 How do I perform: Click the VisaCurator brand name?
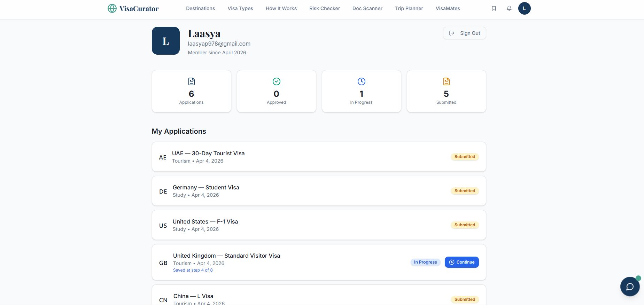(139, 9)
